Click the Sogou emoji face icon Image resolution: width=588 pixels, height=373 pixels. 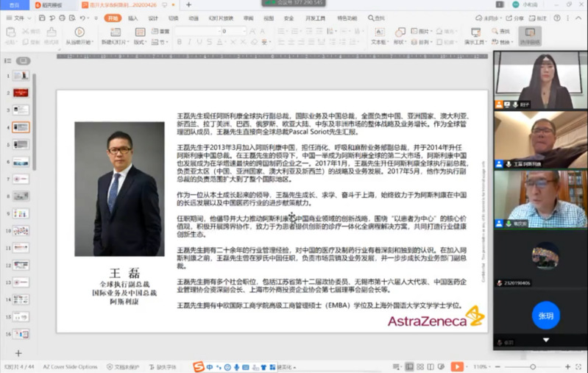tap(227, 367)
